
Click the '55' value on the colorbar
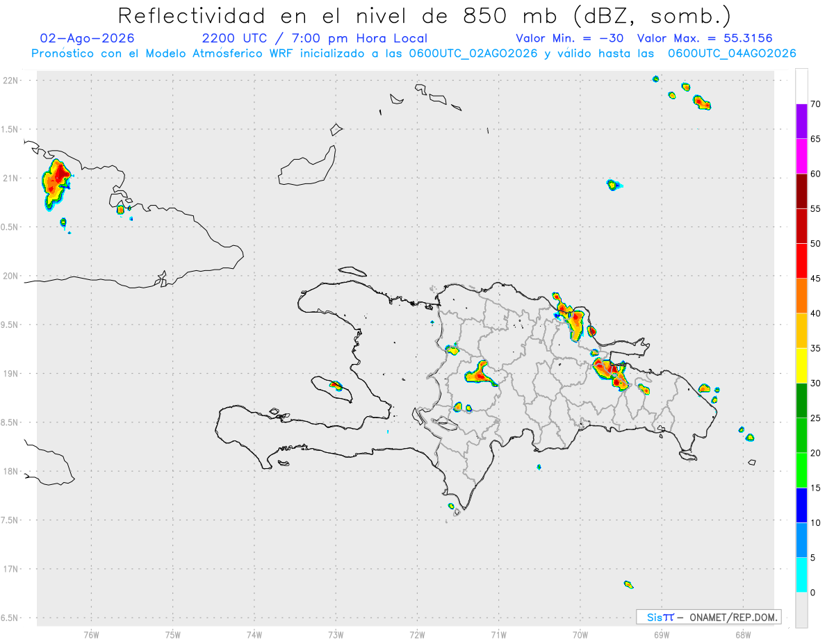[815, 208]
